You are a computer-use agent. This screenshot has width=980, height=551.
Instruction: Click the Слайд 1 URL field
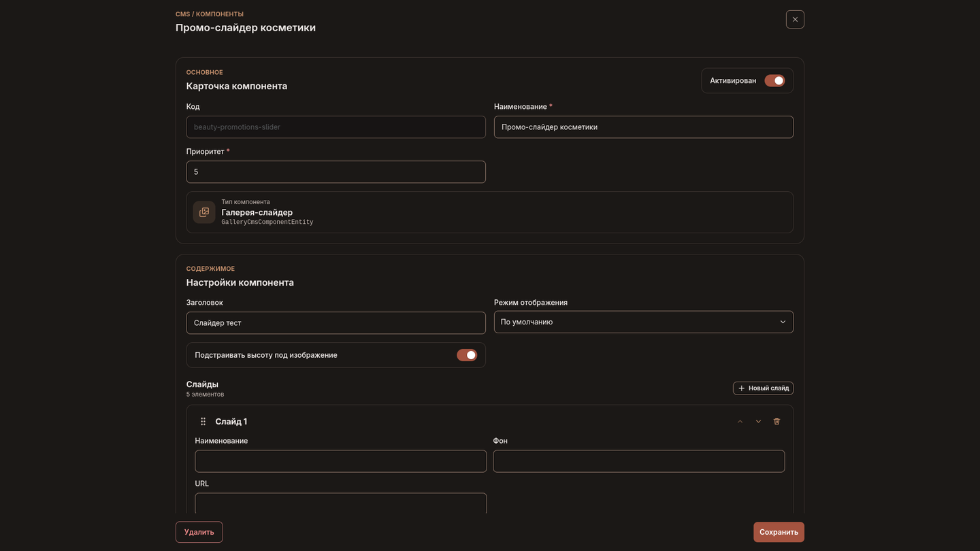(341, 503)
